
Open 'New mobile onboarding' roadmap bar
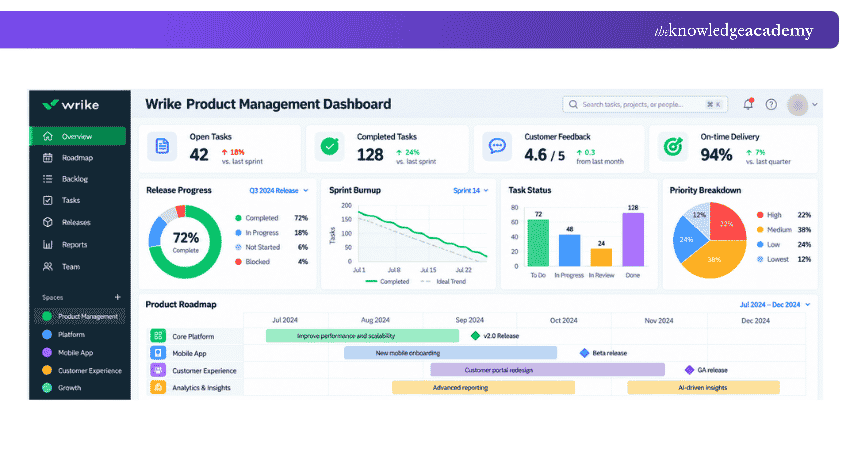click(450, 353)
